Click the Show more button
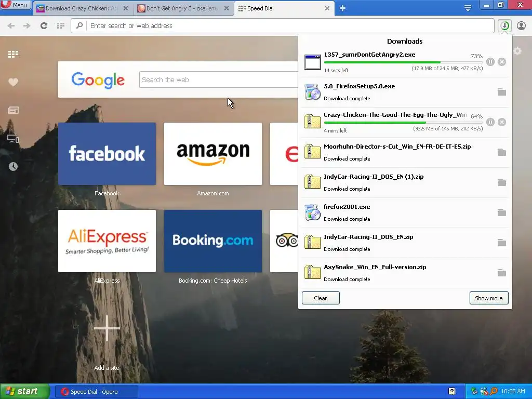 click(489, 298)
